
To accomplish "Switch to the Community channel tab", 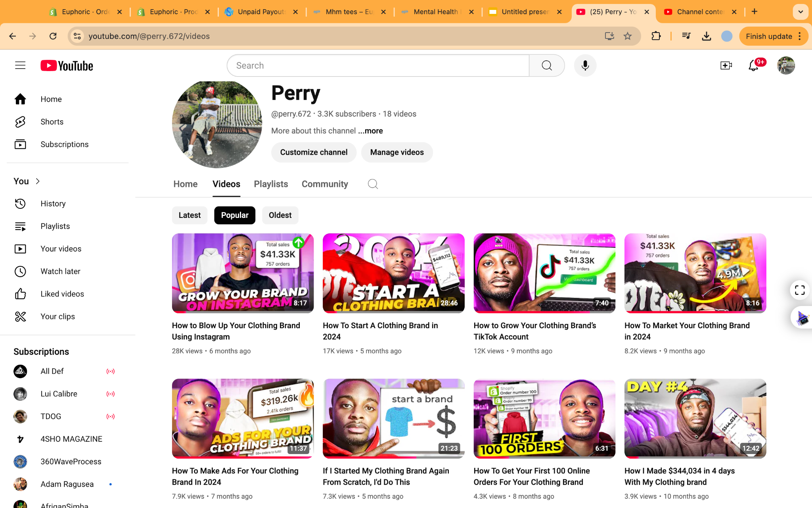I will (x=325, y=184).
